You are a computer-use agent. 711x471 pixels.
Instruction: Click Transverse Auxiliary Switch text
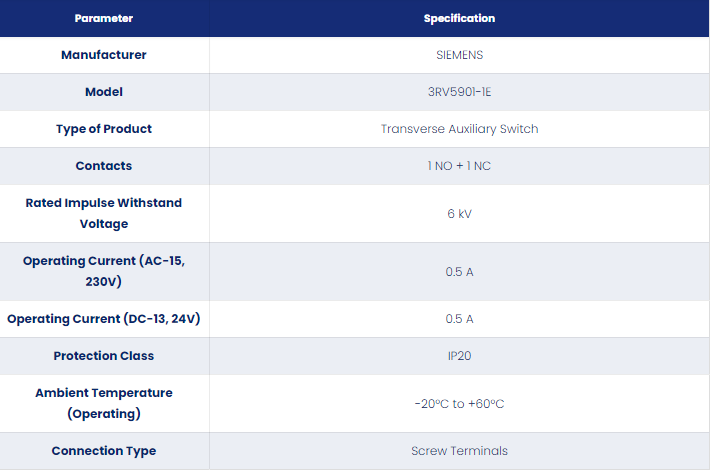[459, 129]
